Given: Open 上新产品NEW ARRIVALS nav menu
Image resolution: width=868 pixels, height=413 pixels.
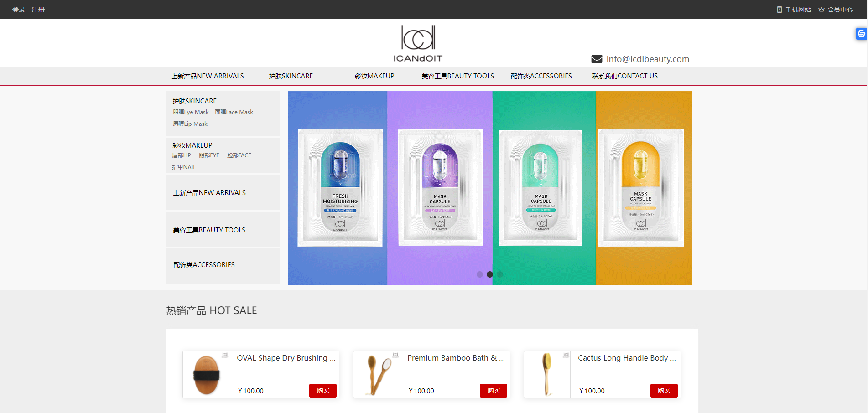Looking at the screenshot, I should pos(208,76).
